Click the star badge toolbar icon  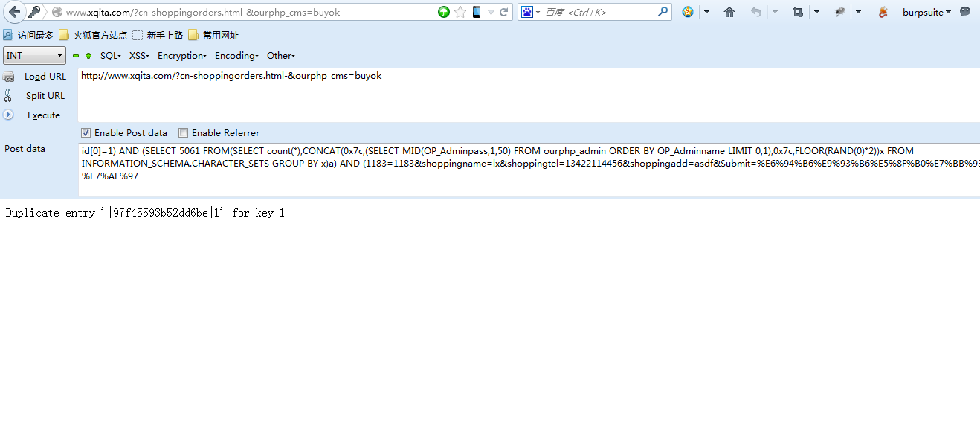tap(688, 12)
